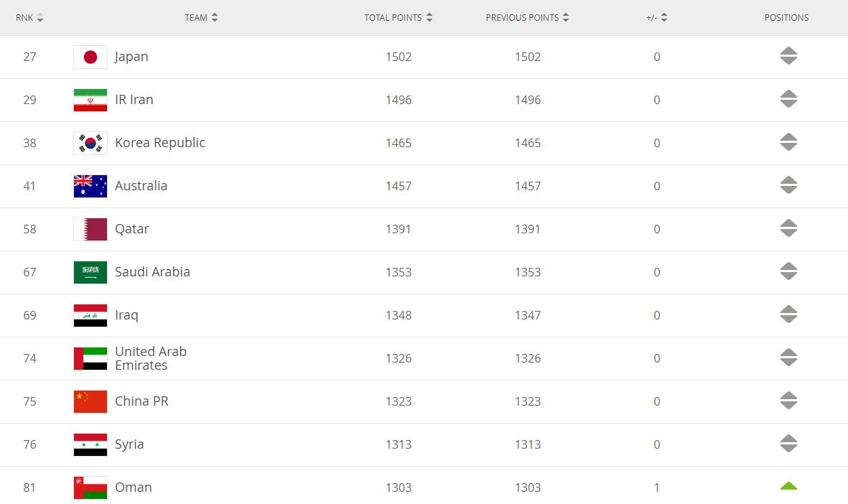Screen dimensions: 848x504
Task: Sort by TOTAL POINTS column
Action: [x=398, y=18]
